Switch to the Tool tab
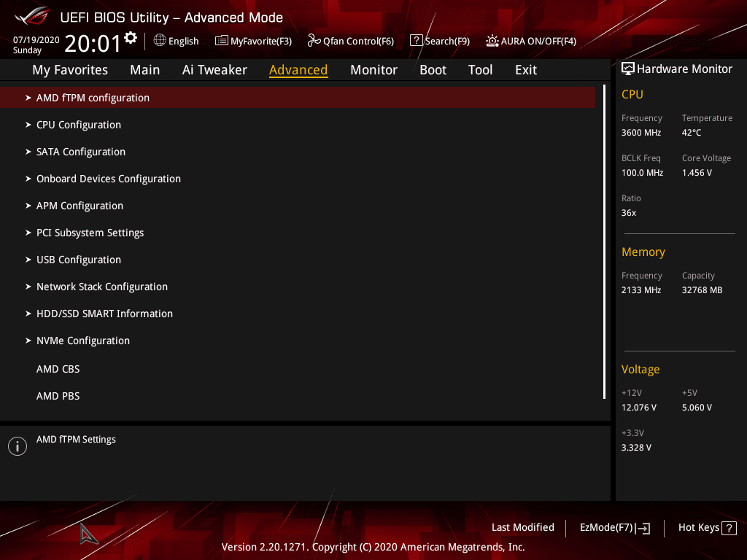 [480, 70]
